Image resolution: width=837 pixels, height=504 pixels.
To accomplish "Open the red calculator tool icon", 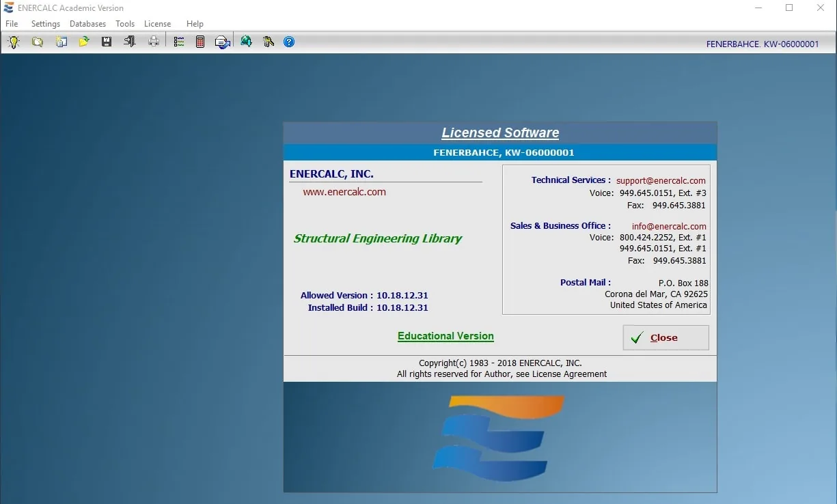I will tap(200, 42).
